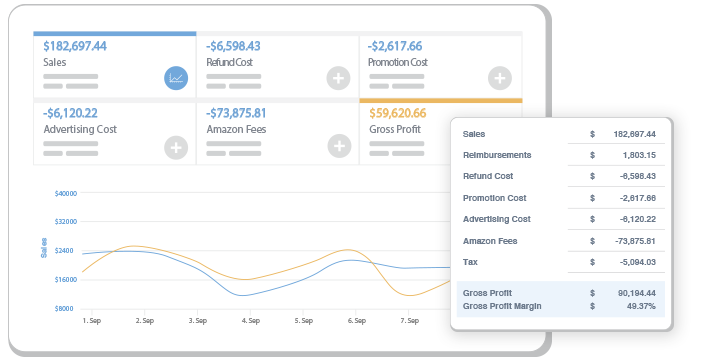Click the 4. Sep date on chart axis
702x363 pixels.
251,320
